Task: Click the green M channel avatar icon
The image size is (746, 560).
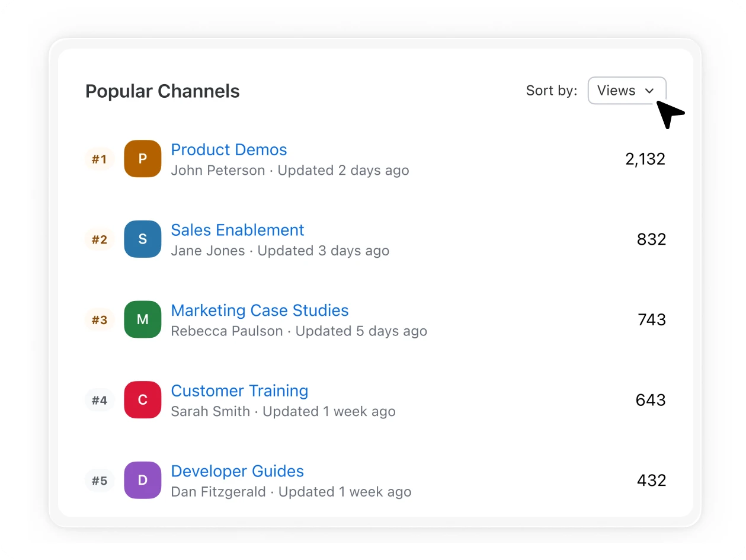Action: (142, 319)
